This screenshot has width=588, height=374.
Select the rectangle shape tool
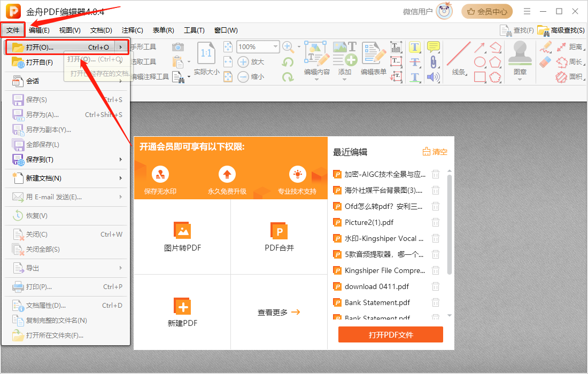(x=479, y=77)
